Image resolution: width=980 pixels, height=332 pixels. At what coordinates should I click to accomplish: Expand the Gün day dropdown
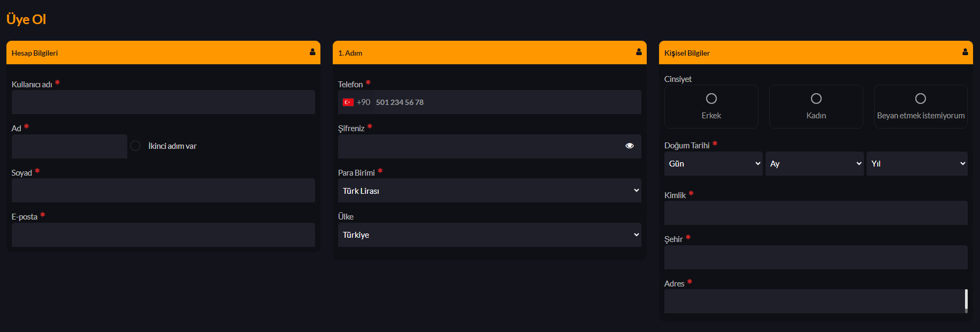click(x=714, y=163)
